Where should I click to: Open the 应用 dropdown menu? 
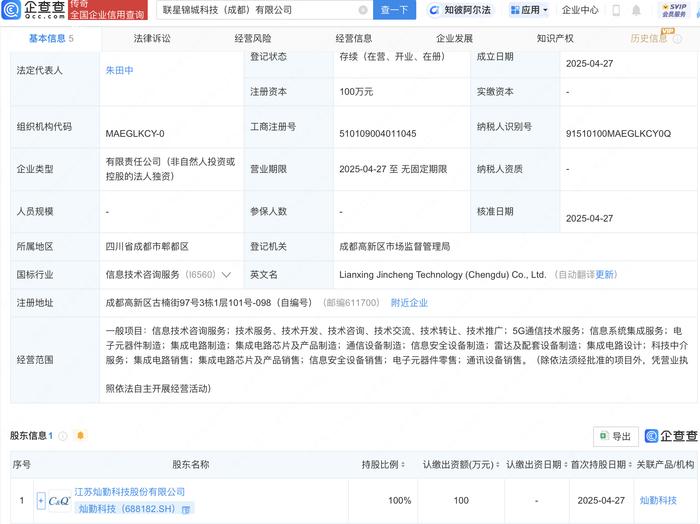[x=529, y=10]
